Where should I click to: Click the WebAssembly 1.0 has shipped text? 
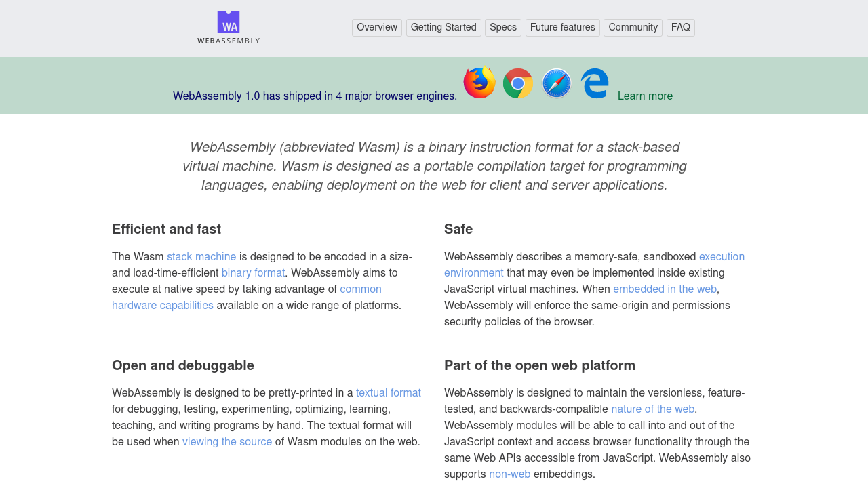tap(315, 96)
